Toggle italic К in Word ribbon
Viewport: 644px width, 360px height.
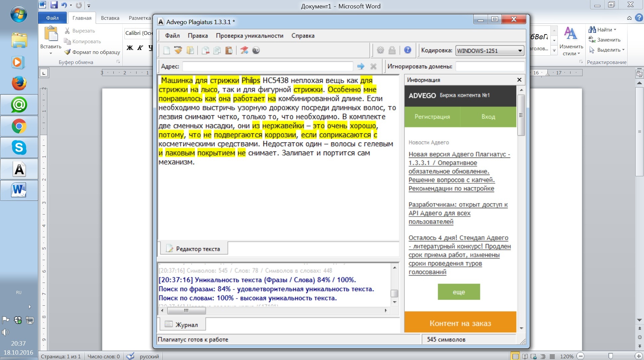[140, 48]
